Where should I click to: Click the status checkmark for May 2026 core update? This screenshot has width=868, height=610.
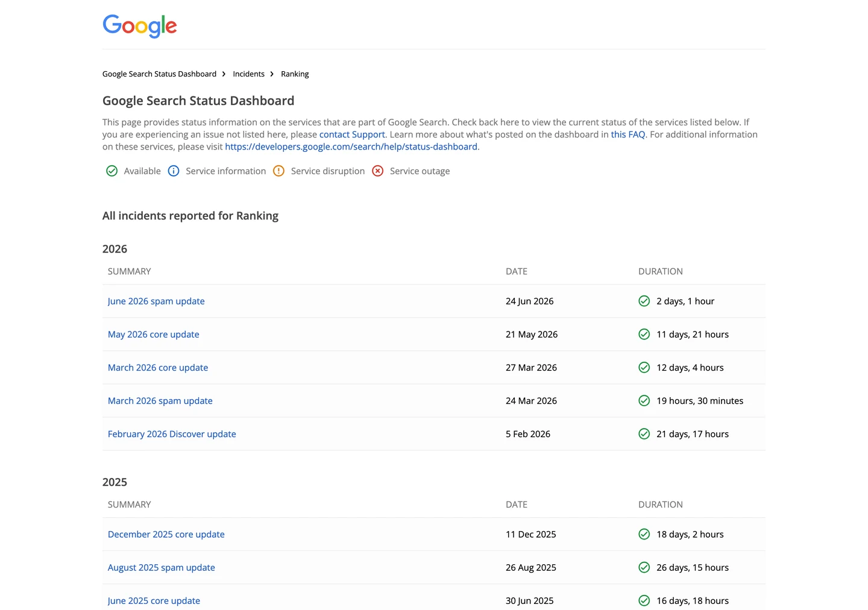644,335
